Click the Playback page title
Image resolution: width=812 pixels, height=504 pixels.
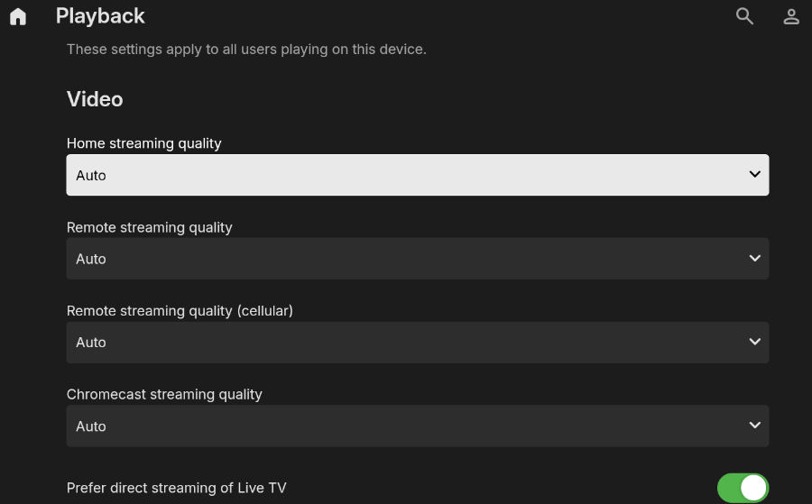click(100, 16)
